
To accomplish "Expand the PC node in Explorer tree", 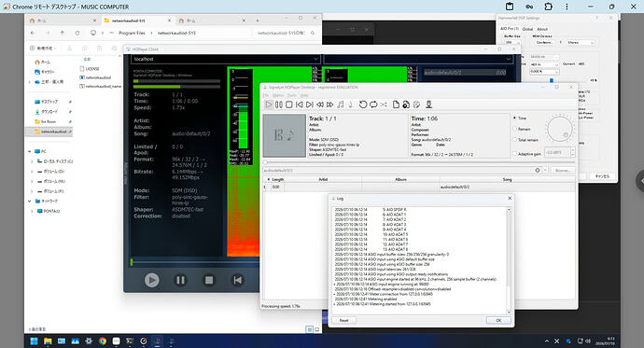I will click(x=30, y=151).
